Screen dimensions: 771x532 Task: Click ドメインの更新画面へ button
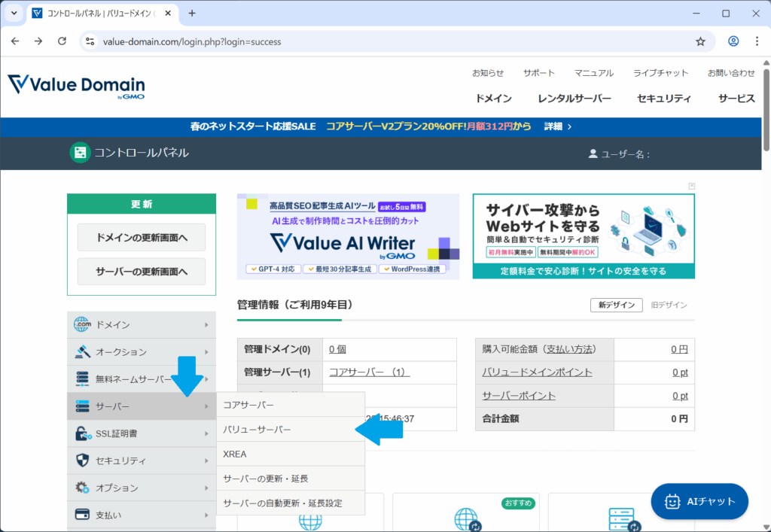click(142, 237)
